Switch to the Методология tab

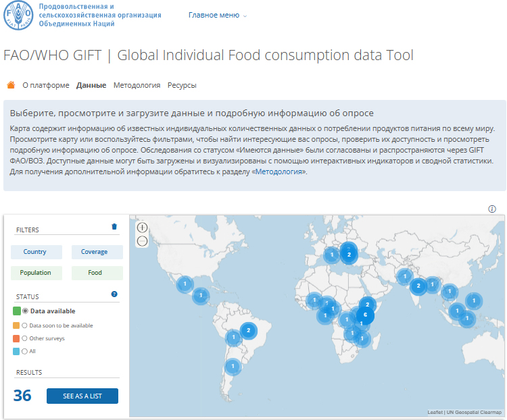137,86
